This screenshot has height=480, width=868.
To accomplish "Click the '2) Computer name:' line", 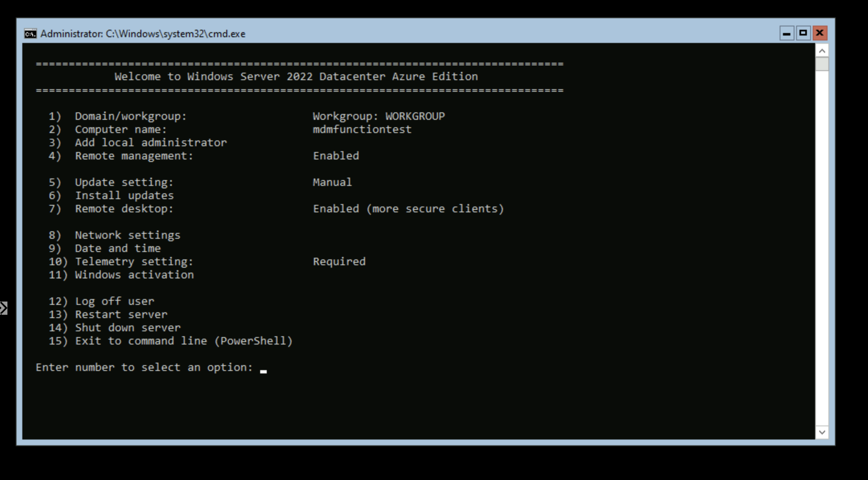I will click(x=108, y=129).
